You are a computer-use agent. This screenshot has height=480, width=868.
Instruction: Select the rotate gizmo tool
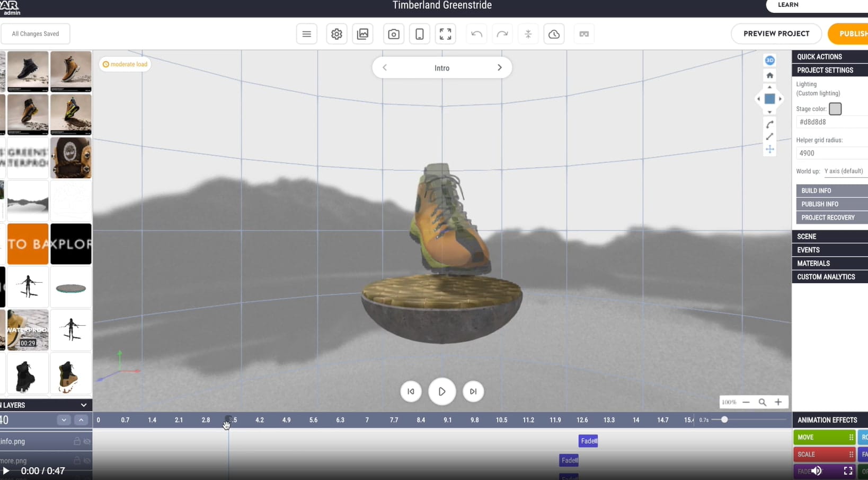pos(770,125)
